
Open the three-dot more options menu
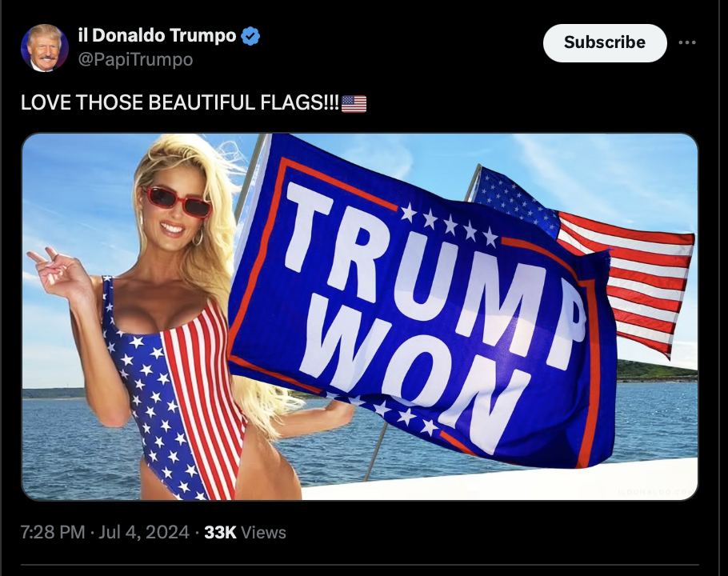point(687,42)
